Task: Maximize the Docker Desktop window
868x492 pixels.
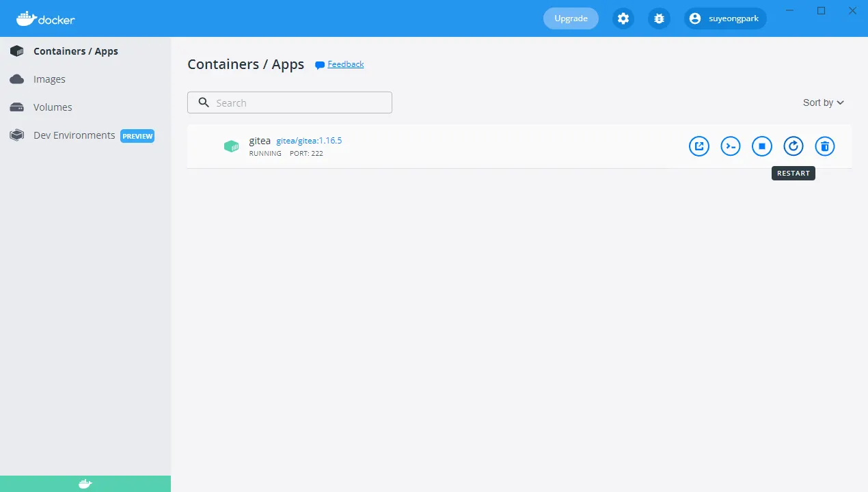Action: 822,10
